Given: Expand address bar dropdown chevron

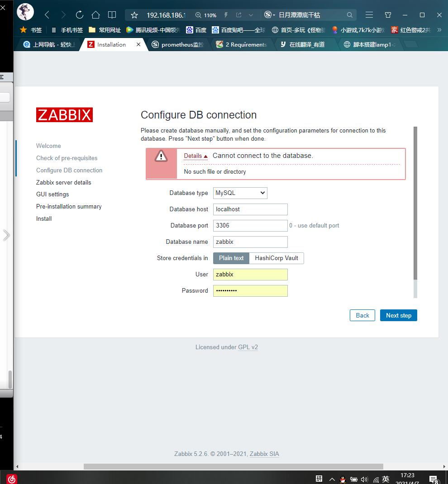Looking at the screenshot, I should [251, 15].
